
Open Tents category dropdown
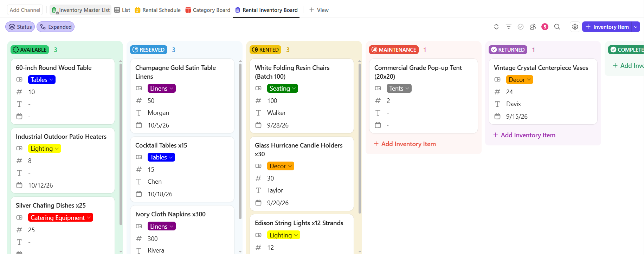399,89
